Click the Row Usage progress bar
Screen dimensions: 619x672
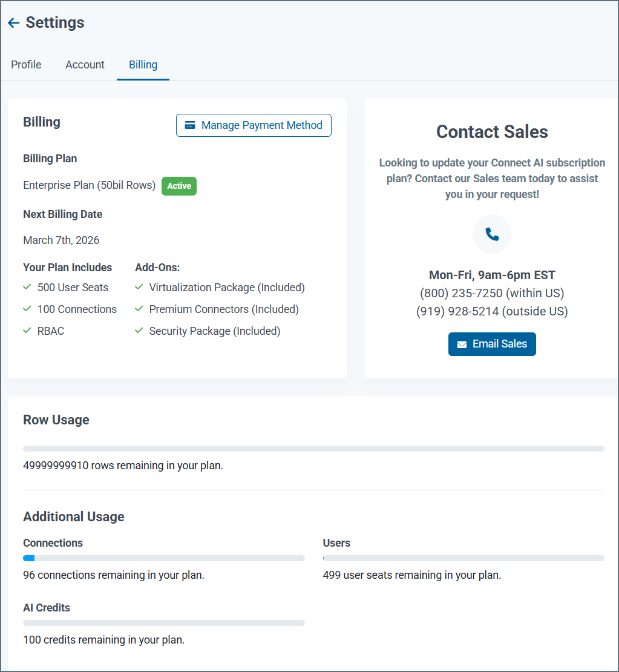coord(313,448)
